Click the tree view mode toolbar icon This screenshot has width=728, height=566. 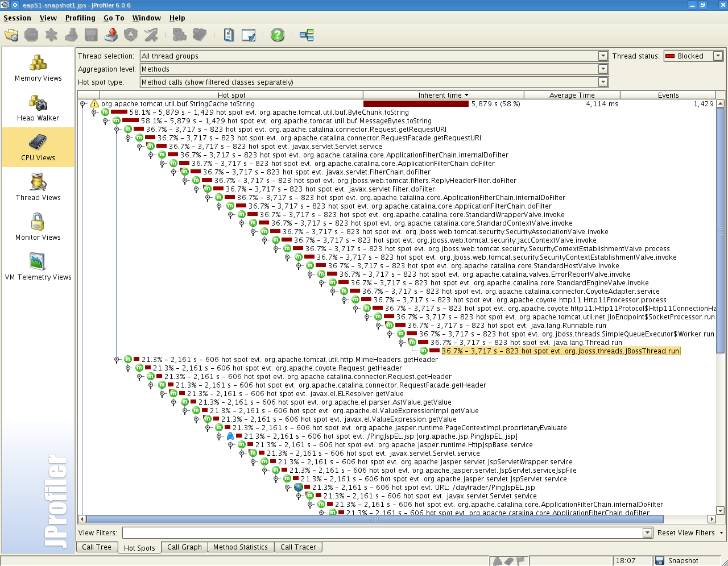click(307, 35)
